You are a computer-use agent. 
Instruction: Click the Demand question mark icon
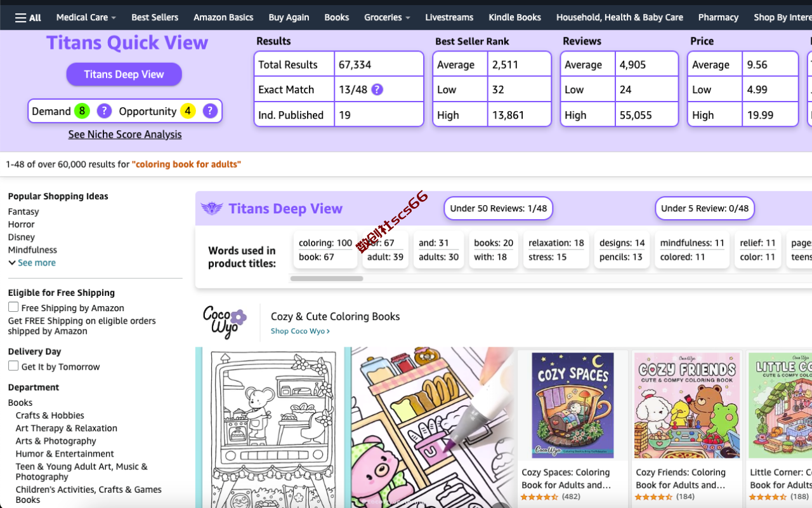point(104,111)
